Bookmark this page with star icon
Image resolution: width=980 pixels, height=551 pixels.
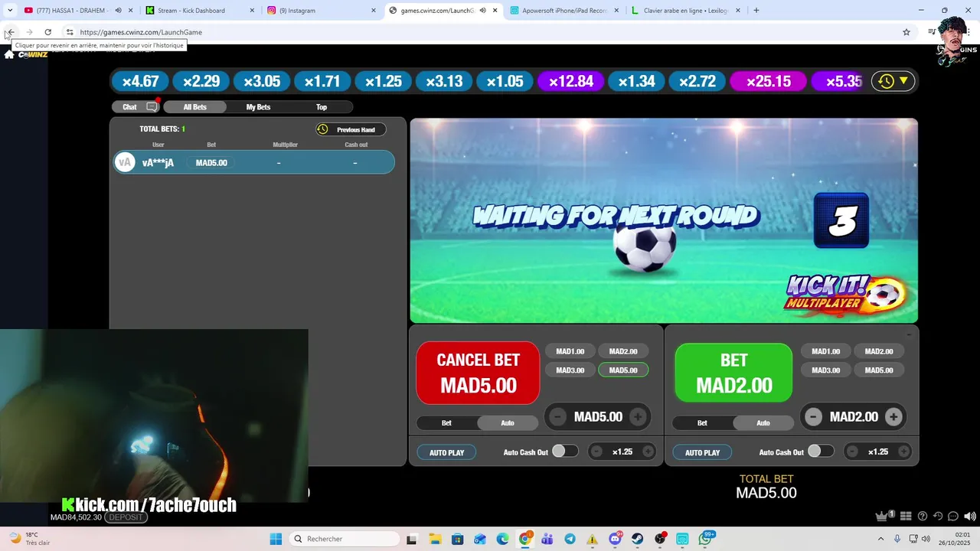click(906, 32)
